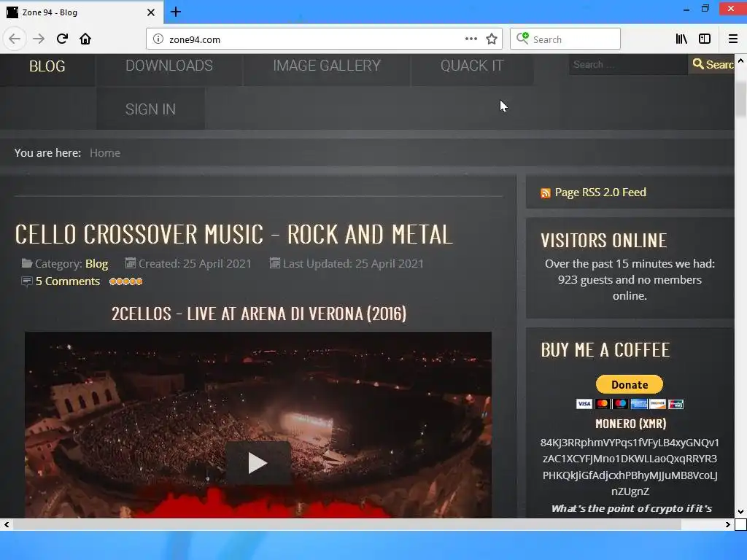Close the Zone 94 - Blog tab

tap(151, 12)
